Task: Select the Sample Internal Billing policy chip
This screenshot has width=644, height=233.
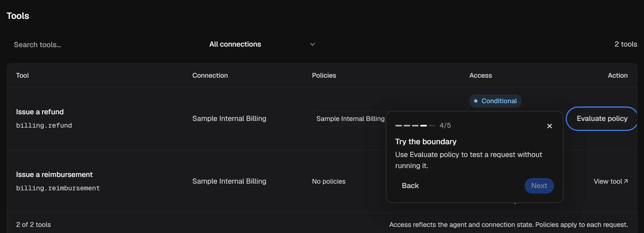Action: [349, 119]
